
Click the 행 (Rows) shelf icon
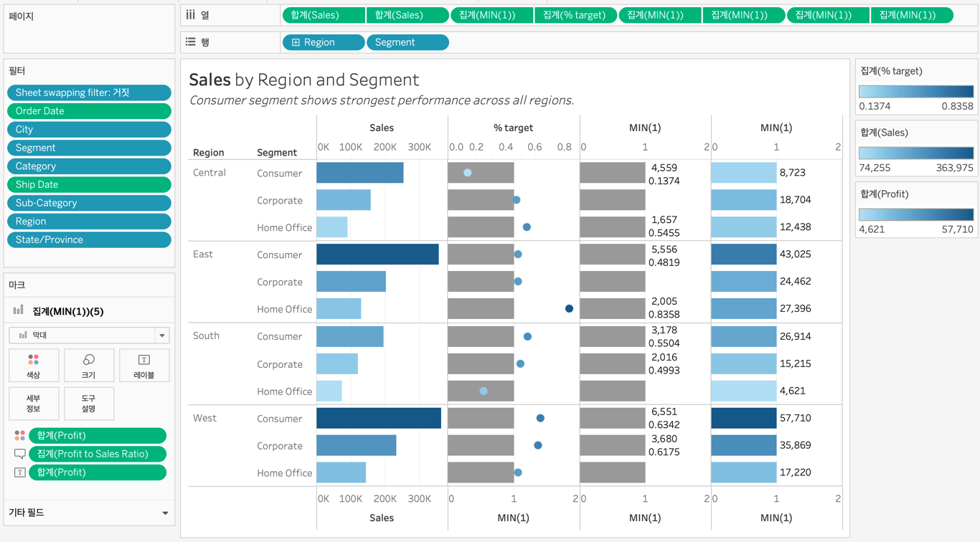tap(191, 42)
